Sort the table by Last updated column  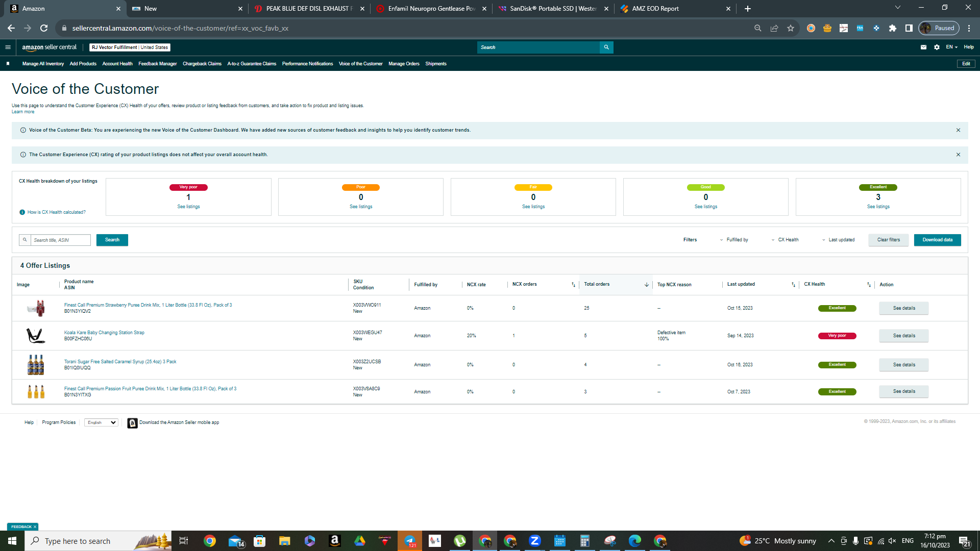(x=793, y=285)
